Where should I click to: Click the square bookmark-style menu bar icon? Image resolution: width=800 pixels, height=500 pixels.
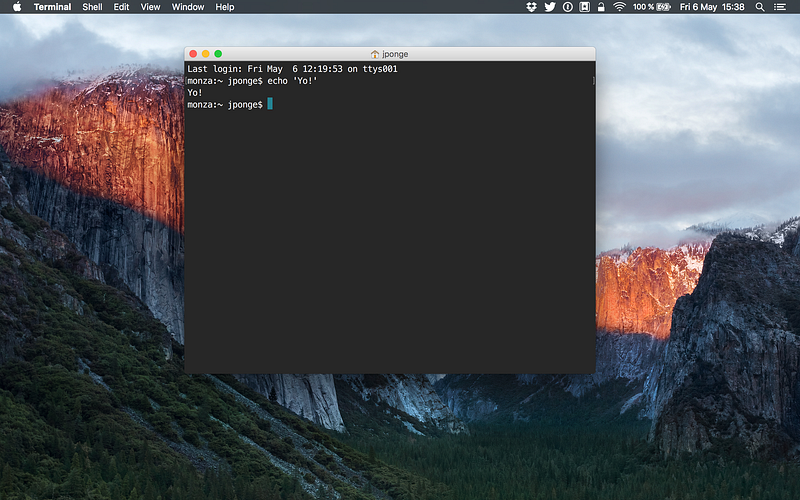pos(585,7)
